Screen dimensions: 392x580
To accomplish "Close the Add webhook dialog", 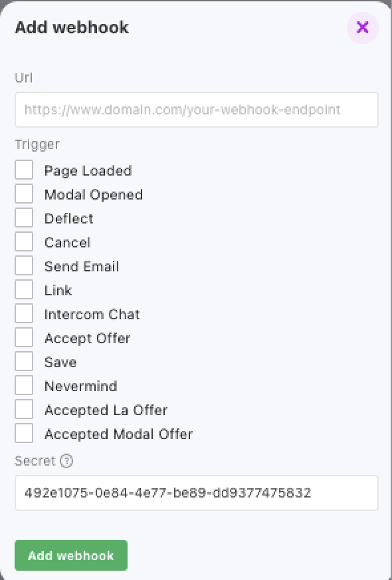I will tap(363, 27).
